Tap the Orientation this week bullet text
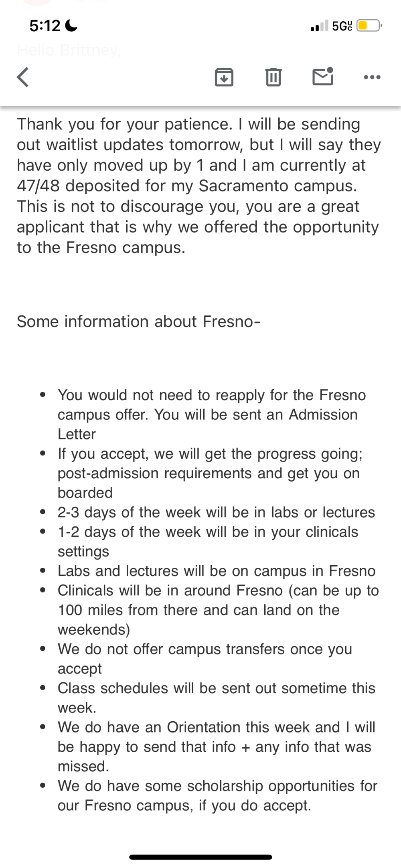This screenshot has width=401, height=868. [x=217, y=747]
